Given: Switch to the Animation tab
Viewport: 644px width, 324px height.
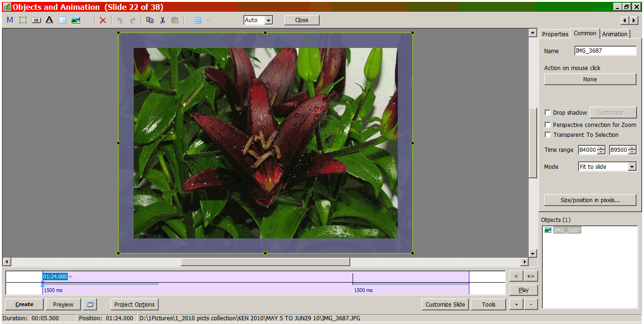Looking at the screenshot, I should tap(614, 34).
